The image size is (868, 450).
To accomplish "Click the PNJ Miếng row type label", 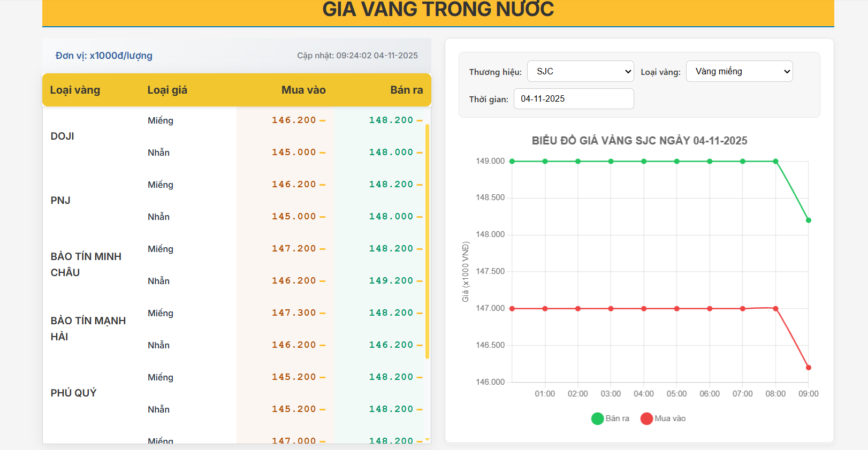I will click(161, 185).
